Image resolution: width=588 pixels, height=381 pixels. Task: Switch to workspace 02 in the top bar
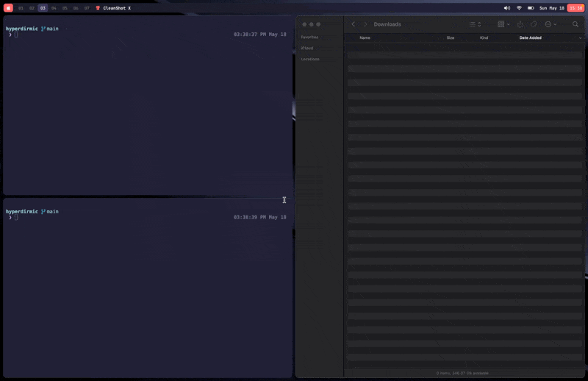pyautogui.click(x=32, y=8)
